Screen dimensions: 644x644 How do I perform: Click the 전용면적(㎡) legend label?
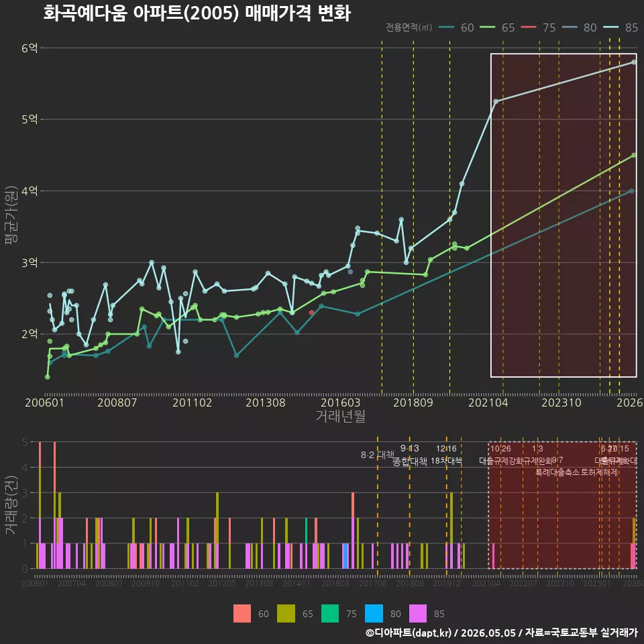[409, 27]
